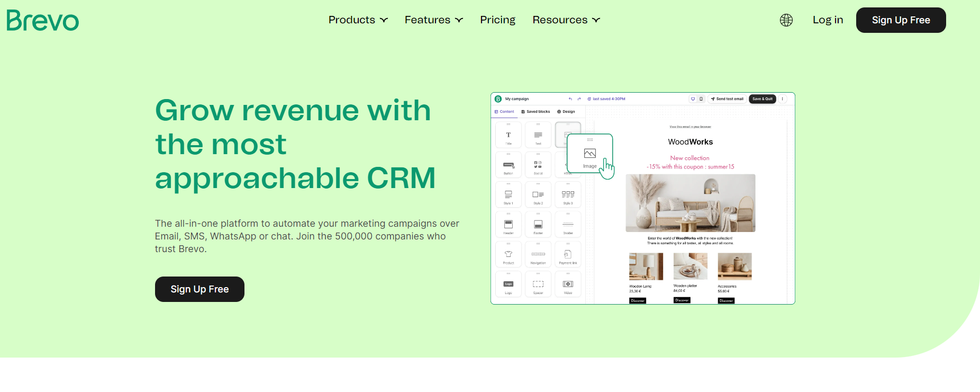Click the WoodWorks email heading
Viewport: 980px width, 392px height.
click(690, 142)
